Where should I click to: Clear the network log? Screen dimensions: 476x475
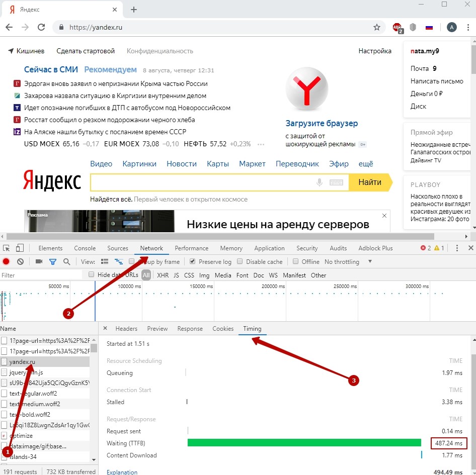pos(20,261)
